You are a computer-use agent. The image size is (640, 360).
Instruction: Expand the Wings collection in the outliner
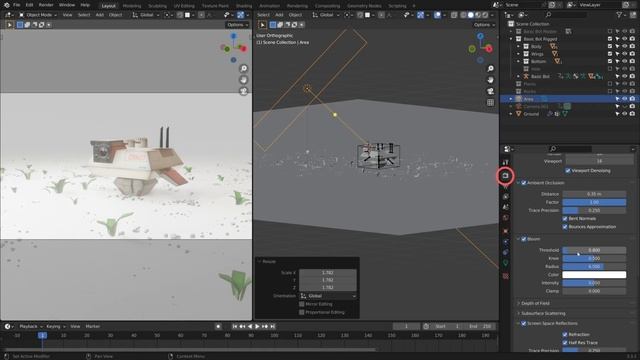(x=518, y=54)
